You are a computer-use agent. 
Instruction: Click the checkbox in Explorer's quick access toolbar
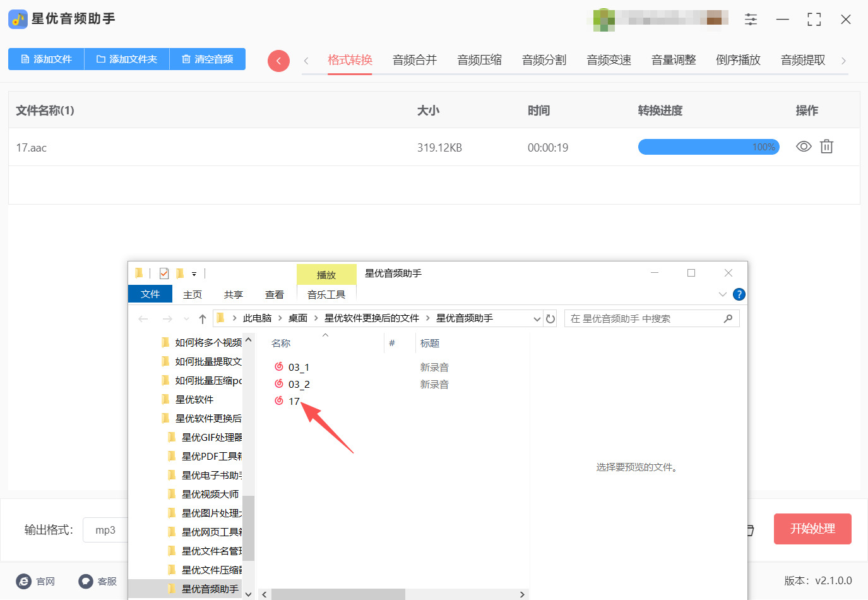click(x=163, y=273)
